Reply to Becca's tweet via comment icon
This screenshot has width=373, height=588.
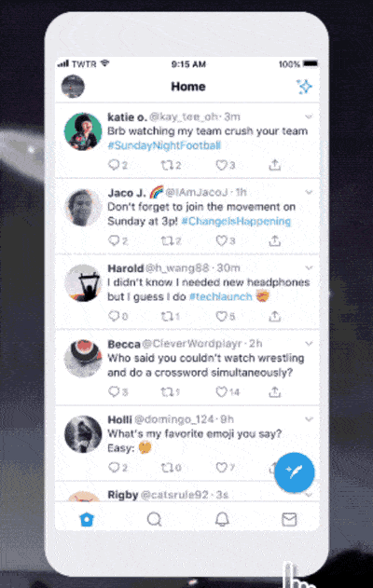(114, 392)
